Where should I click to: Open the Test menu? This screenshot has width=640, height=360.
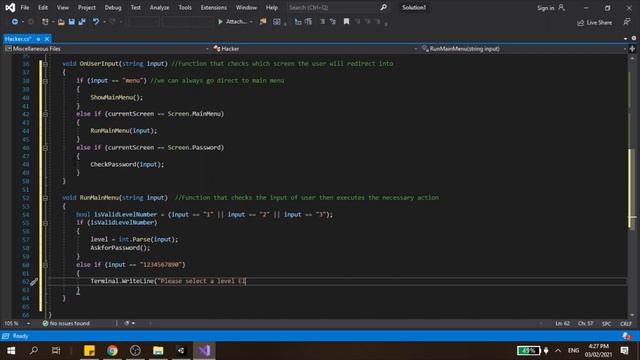click(x=136, y=7)
